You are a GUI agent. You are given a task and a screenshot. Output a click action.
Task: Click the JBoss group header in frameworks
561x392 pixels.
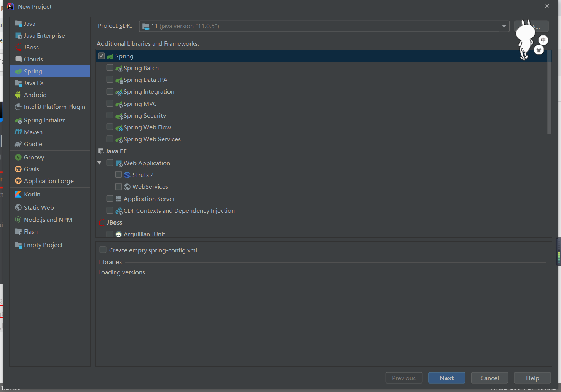click(x=114, y=222)
